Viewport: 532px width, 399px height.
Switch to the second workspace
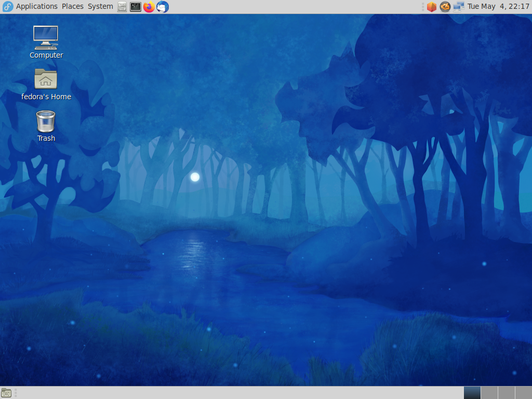489,393
